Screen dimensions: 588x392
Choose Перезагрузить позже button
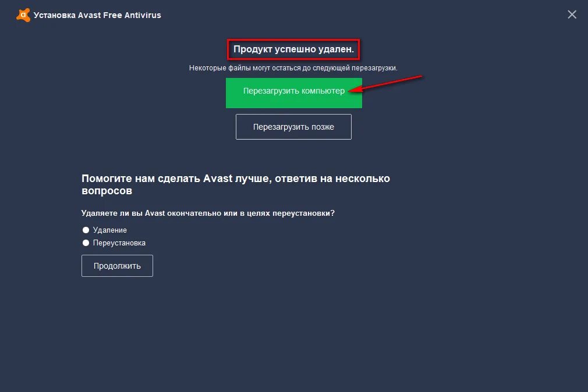coord(293,127)
